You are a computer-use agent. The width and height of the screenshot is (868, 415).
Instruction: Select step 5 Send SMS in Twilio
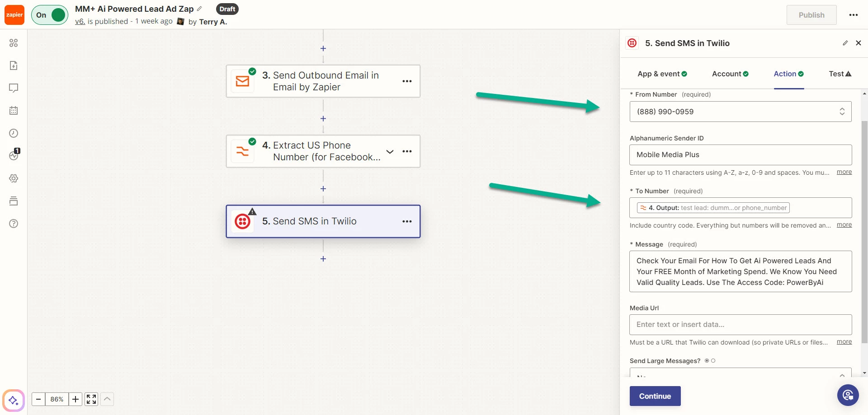[323, 221]
